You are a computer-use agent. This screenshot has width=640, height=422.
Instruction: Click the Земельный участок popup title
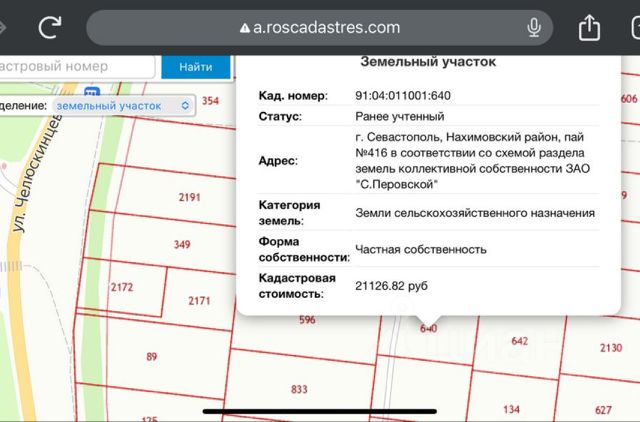pos(428,62)
